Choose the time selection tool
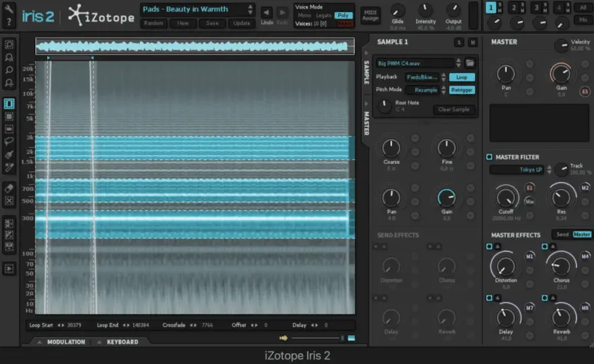This screenshot has height=364, width=594. coord(9,103)
